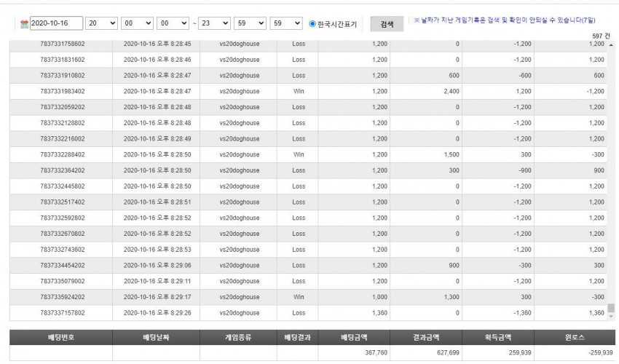Select bet number 7837331758602

coord(63,44)
